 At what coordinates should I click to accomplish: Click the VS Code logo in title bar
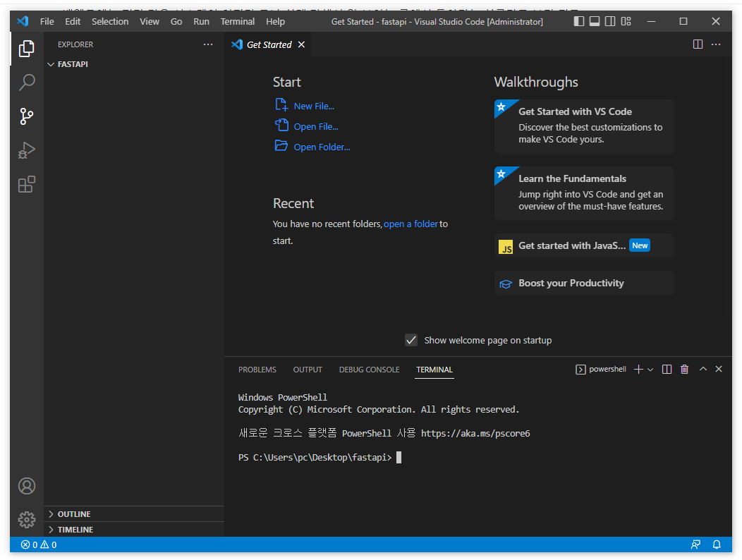pyautogui.click(x=23, y=21)
